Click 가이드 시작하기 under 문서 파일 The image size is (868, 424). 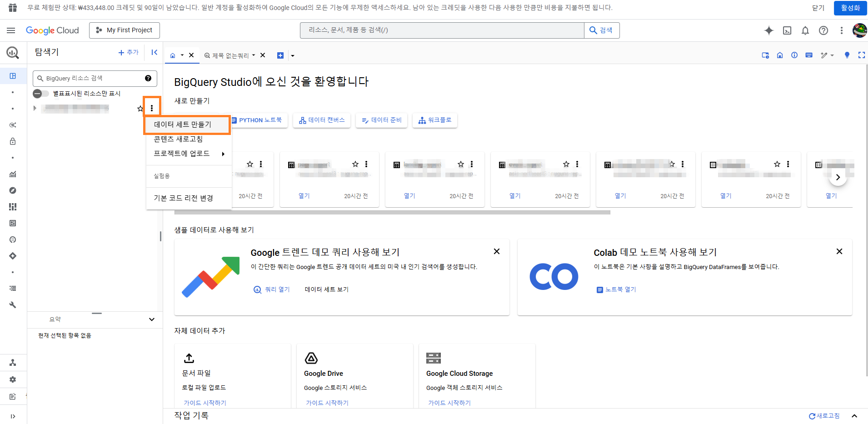coord(205,403)
